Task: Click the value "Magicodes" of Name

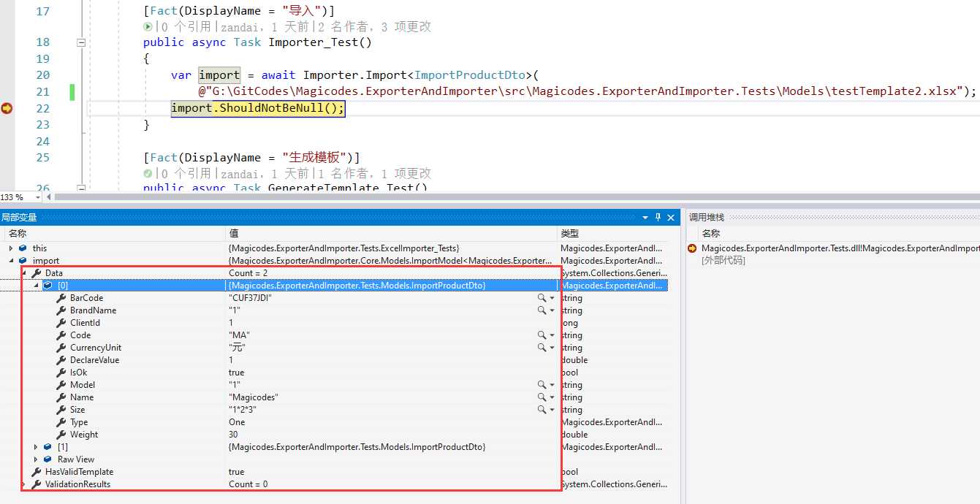Action: [x=254, y=397]
